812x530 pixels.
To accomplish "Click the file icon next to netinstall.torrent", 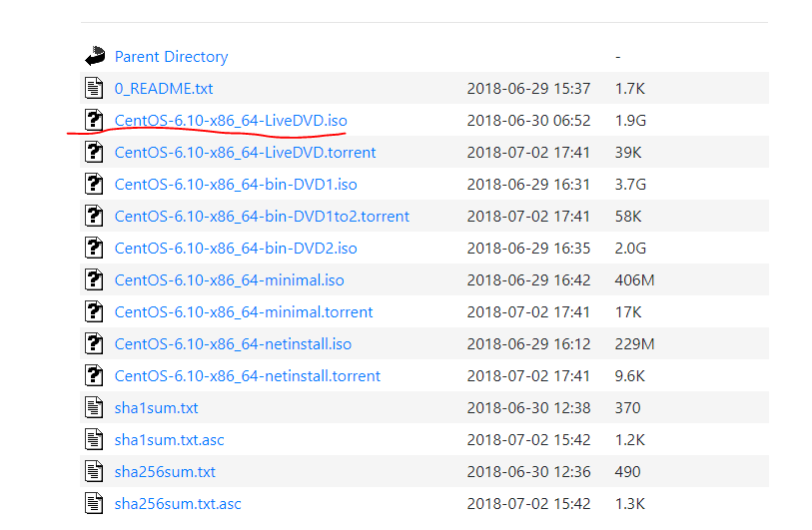I will coord(94,375).
